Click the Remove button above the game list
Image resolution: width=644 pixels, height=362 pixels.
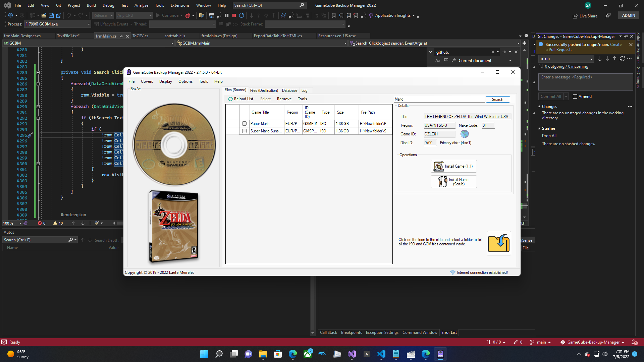(x=284, y=99)
